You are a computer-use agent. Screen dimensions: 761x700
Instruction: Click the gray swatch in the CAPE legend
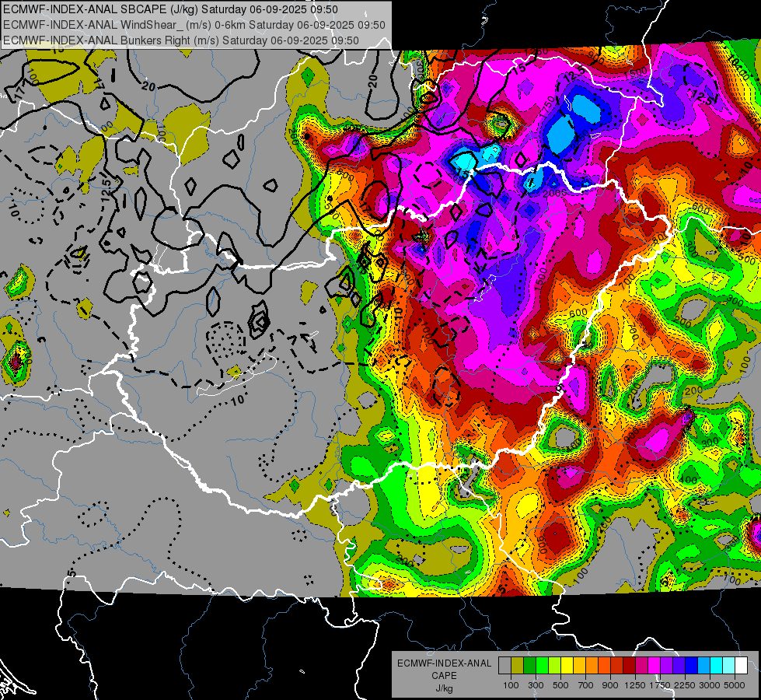pyautogui.click(x=504, y=666)
